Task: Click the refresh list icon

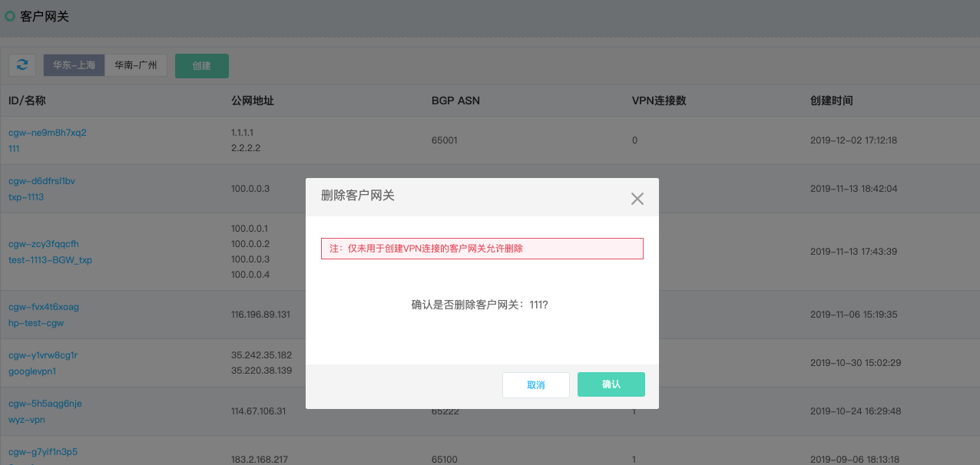Action: pos(22,64)
